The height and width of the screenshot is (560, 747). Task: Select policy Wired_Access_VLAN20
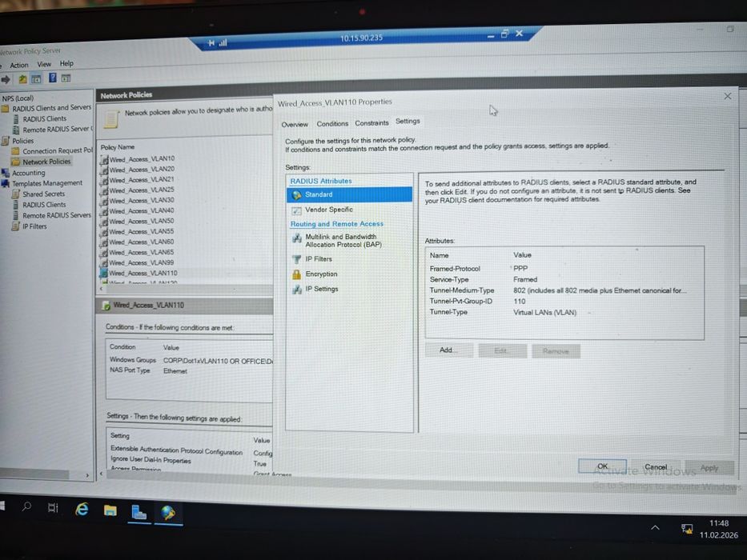pos(142,170)
